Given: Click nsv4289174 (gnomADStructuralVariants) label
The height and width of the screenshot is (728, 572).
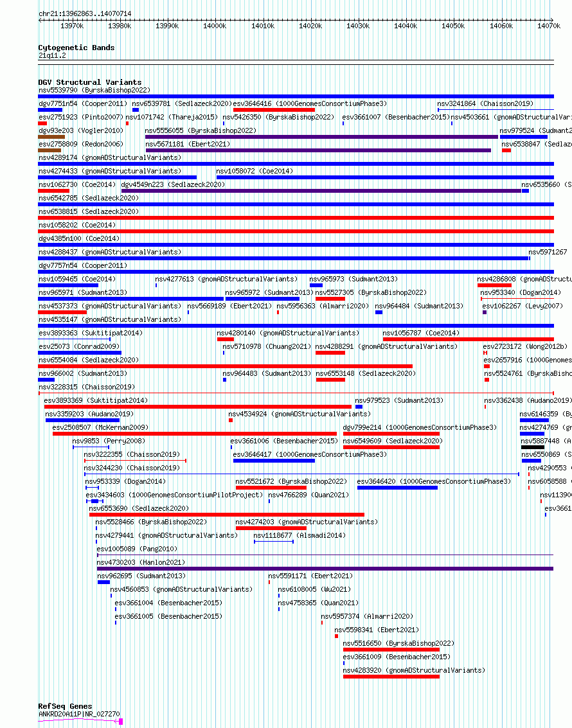Looking at the screenshot, I should [x=109, y=157].
